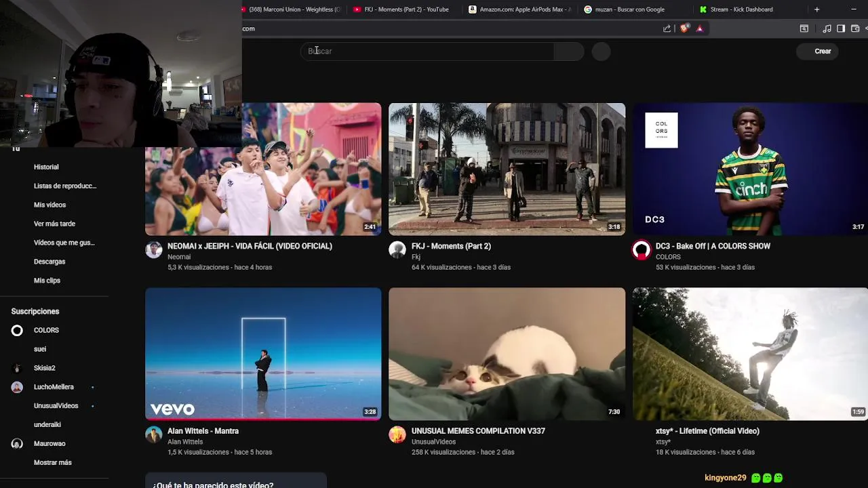Viewport: 868px width, 488px height.
Task: Open the Brave Wallet icon in toolbar
Action: click(x=855, y=28)
